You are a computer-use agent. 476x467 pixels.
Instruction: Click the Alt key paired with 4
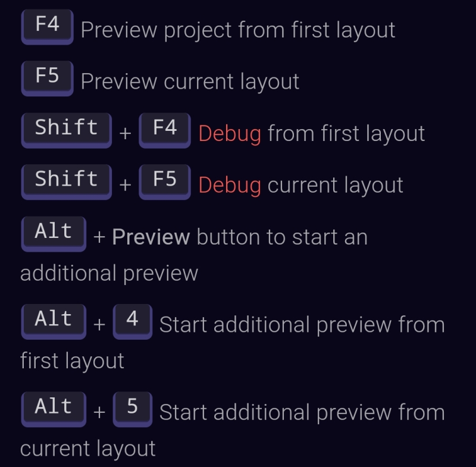tap(54, 322)
